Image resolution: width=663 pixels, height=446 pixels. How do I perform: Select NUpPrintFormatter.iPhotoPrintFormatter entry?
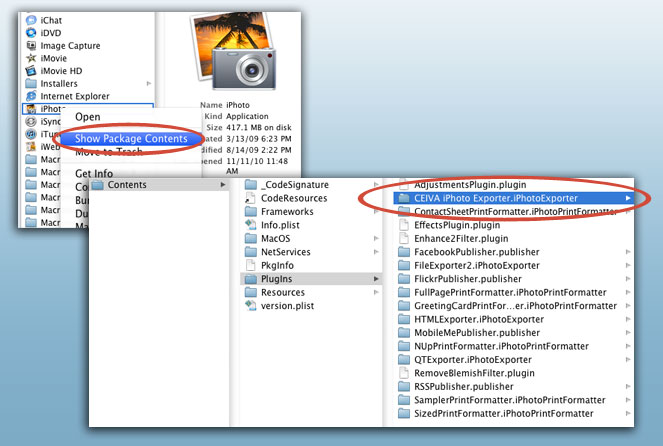pos(501,346)
